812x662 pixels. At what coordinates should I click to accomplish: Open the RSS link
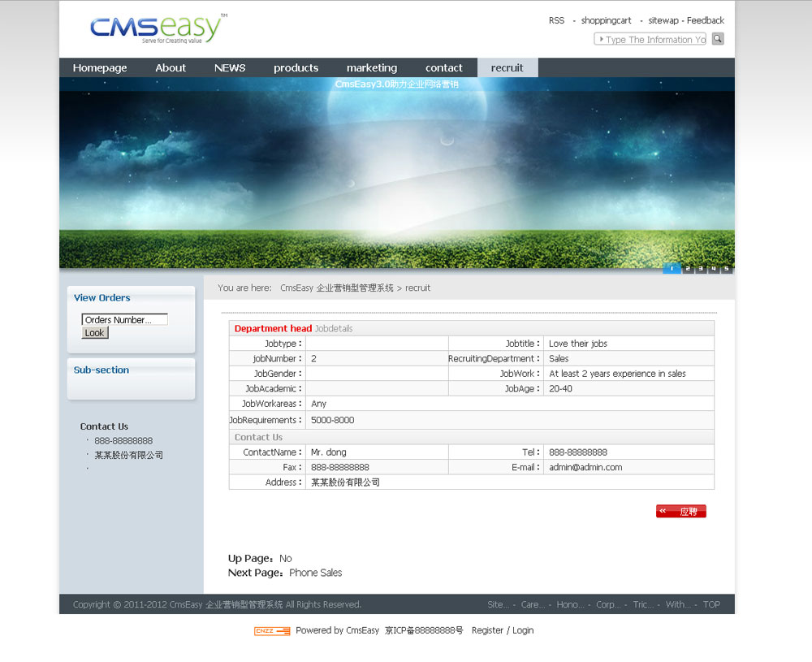pyautogui.click(x=556, y=20)
